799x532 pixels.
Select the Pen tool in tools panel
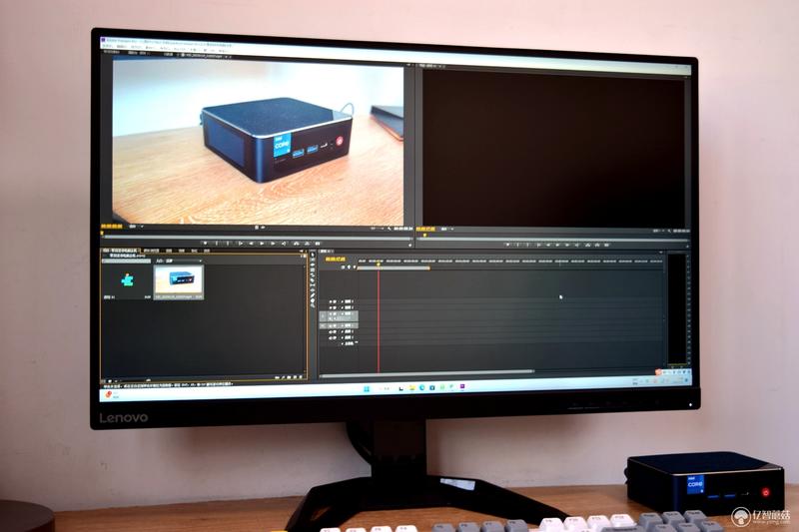pos(313,292)
